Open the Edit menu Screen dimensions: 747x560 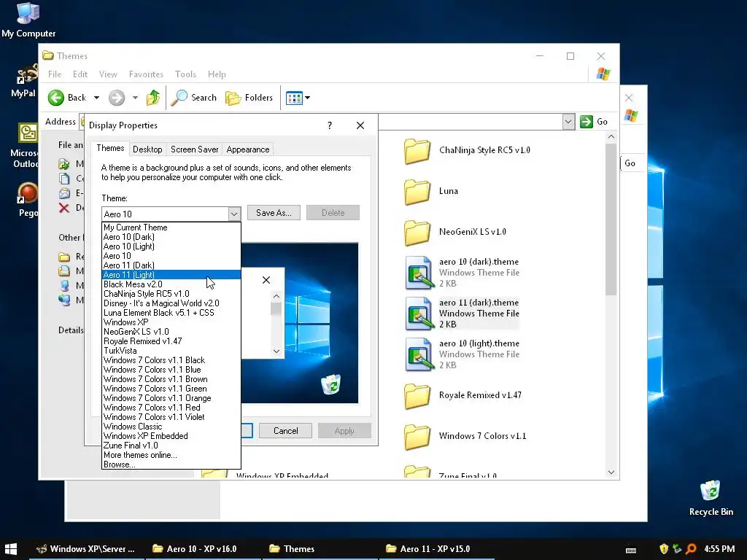click(80, 74)
